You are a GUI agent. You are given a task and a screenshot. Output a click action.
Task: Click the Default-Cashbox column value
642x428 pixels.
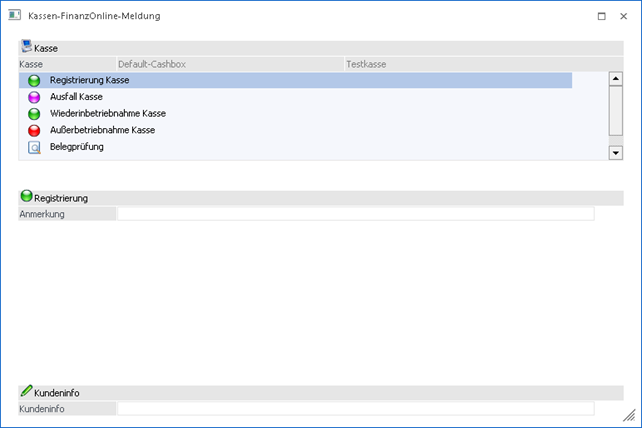pyautogui.click(x=152, y=64)
